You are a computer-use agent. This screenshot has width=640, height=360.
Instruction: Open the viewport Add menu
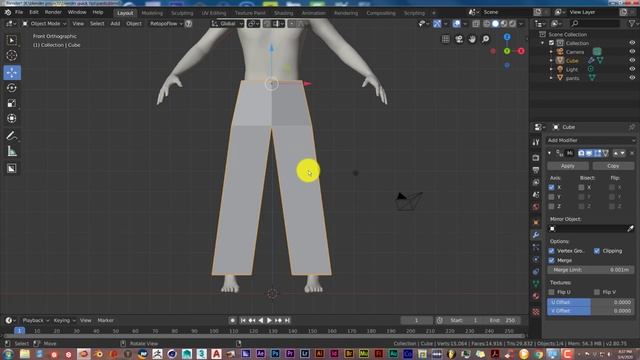click(x=115, y=24)
